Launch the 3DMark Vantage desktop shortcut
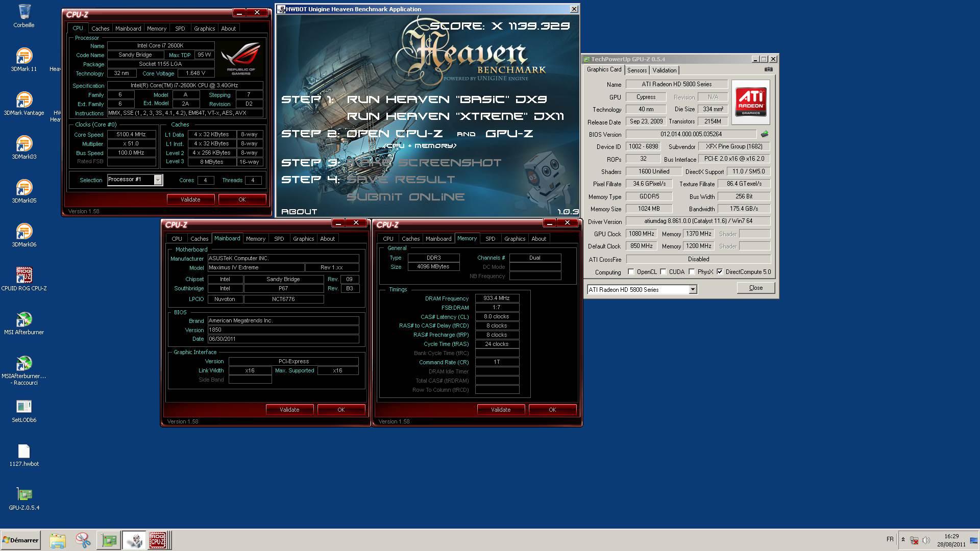 coord(23,103)
